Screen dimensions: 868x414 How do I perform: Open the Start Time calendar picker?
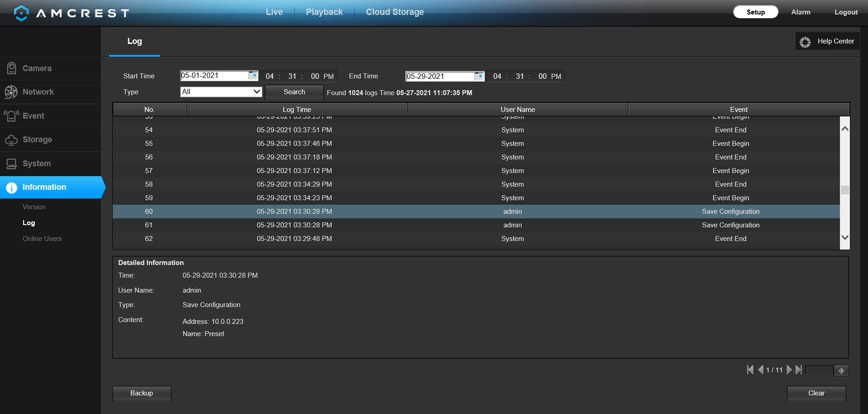tap(253, 76)
